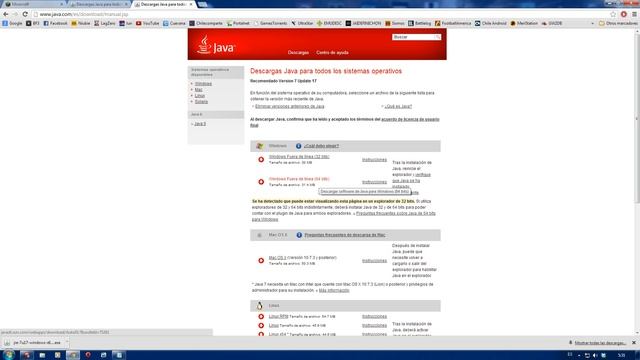
Task: Click the Linux link in the sidebar
Action: (200, 96)
